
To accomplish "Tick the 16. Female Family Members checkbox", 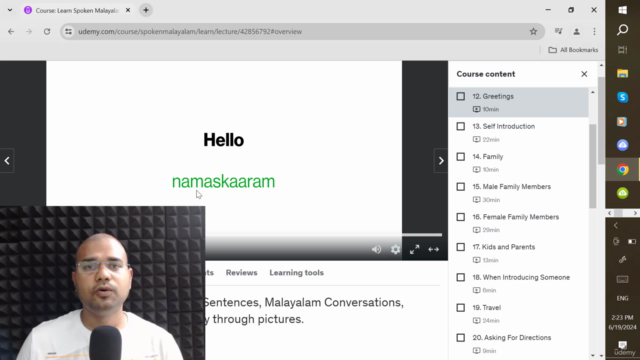I will [x=460, y=217].
